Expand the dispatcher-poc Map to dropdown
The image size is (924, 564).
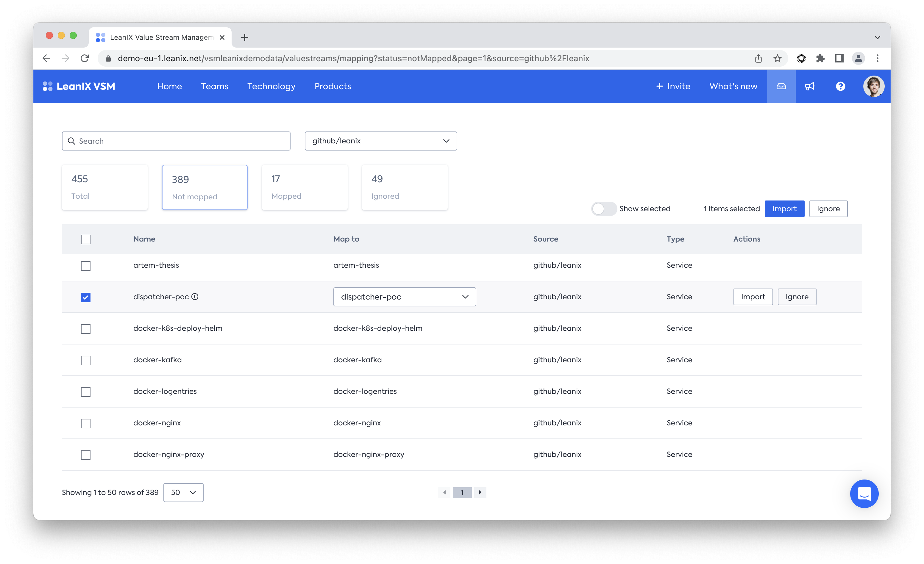[x=404, y=297]
